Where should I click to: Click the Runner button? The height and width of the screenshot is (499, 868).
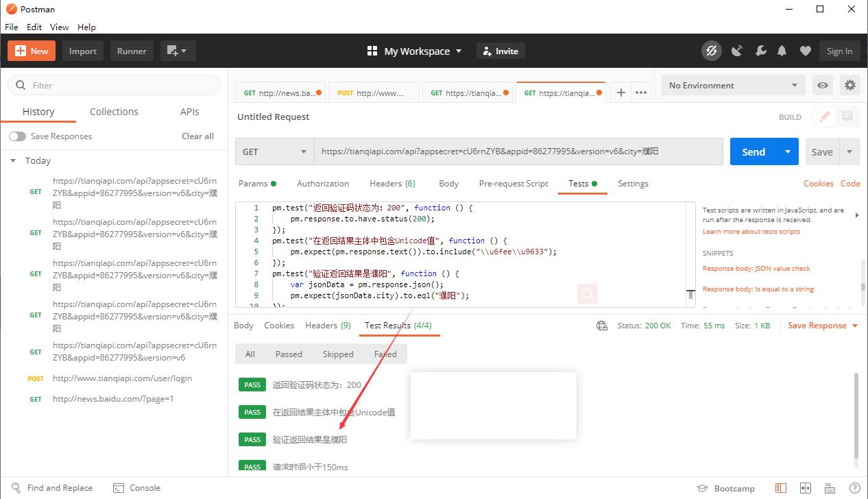[x=132, y=51]
